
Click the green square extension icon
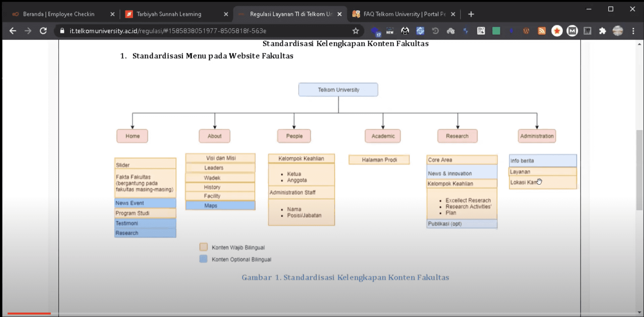click(x=496, y=31)
